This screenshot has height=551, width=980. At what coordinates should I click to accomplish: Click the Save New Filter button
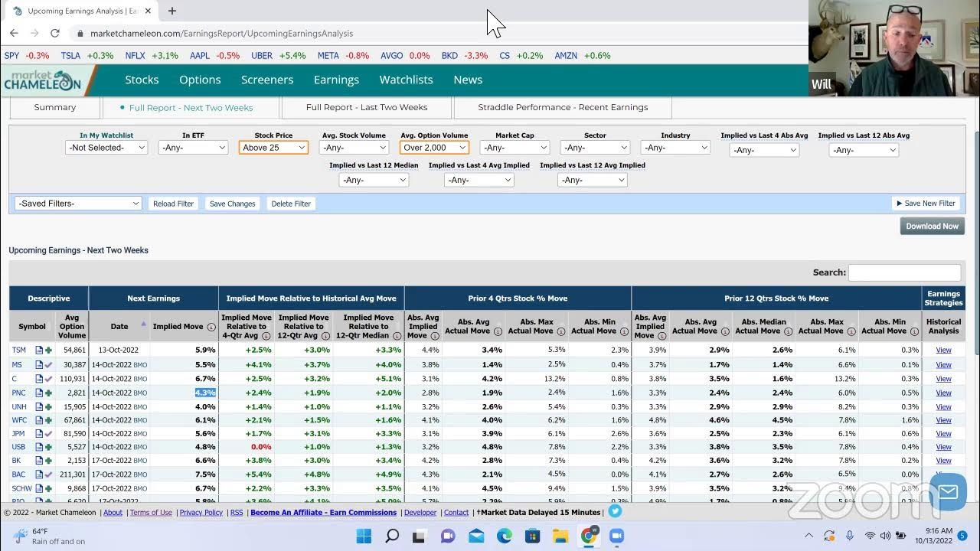[x=926, y=204]
